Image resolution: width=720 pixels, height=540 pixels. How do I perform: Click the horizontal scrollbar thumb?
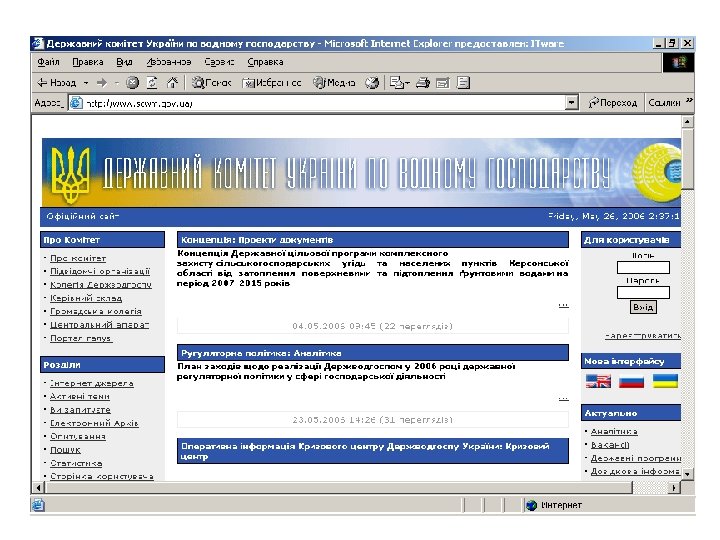tap(339, 488)
